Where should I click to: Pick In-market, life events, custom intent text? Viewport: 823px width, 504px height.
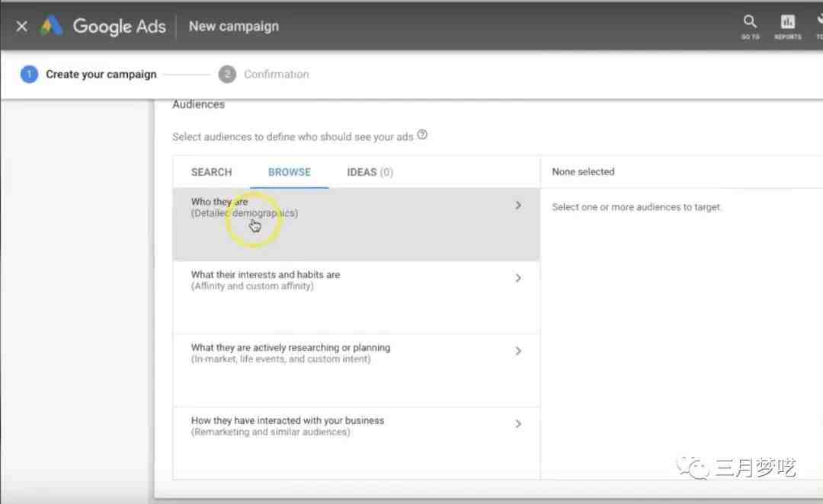(x=280, y=359)
